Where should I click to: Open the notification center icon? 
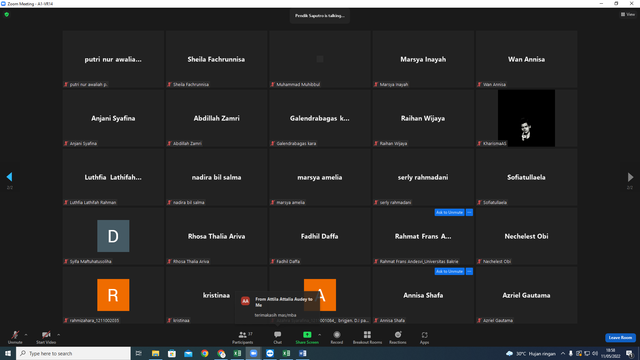point(630,353)
